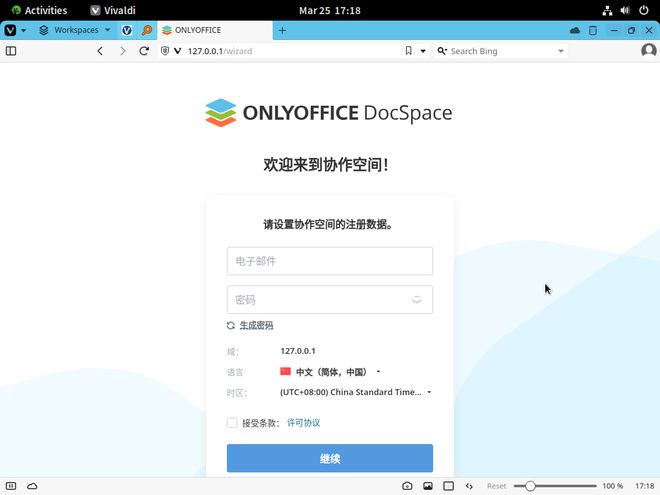Expand the address bar history dropdown
660x495 pixels.
pos(423,51)
